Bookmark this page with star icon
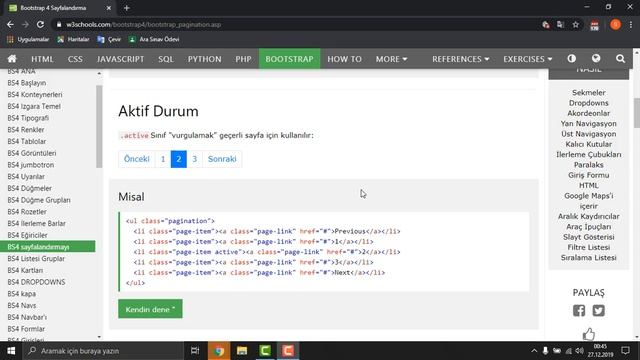The width and height of the screenshot is (640, 360). tap(576, 24)
